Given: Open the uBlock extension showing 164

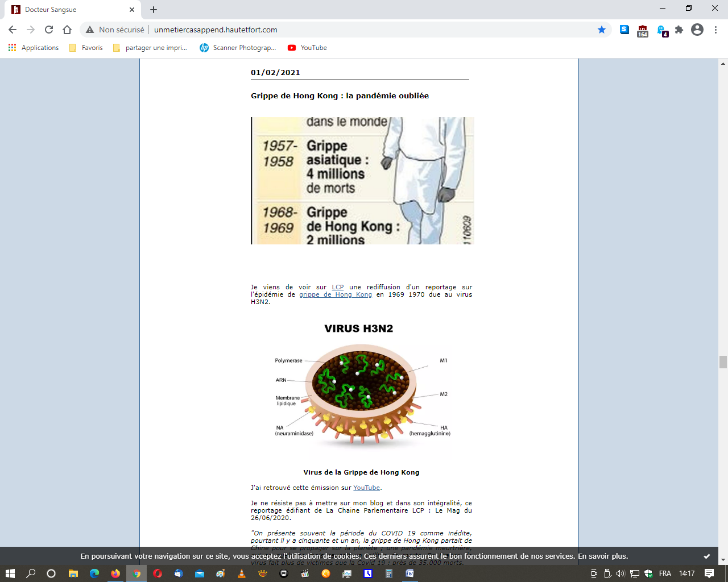Looking at the screenshot, I should (643, 31).
